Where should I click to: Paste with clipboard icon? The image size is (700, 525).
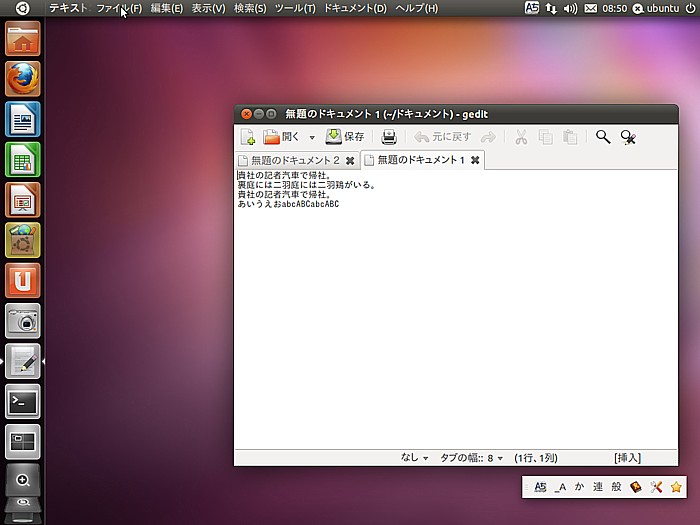570,137
